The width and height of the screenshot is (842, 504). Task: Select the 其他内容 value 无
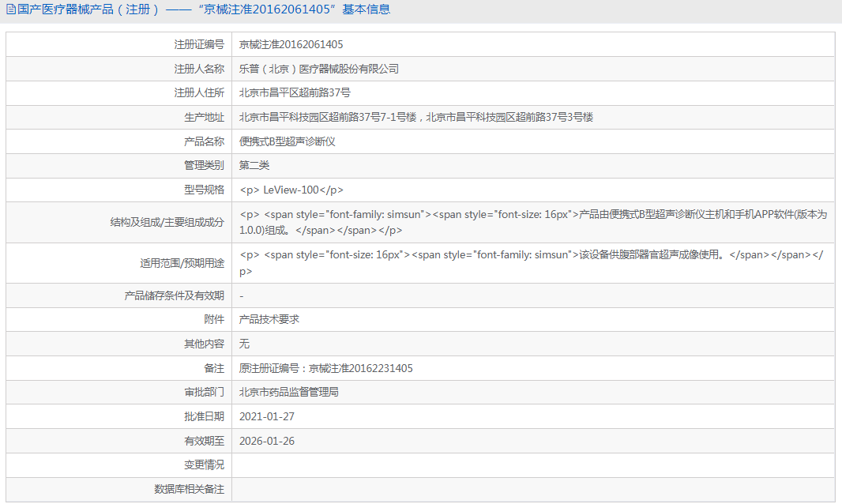(x=243, y=344)
